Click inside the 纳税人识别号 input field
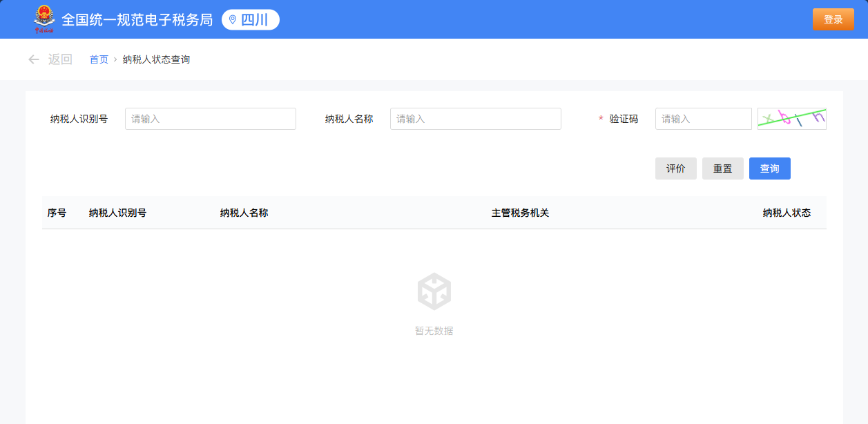Viewport: 868px width, 424px height. tap(210, 118)
